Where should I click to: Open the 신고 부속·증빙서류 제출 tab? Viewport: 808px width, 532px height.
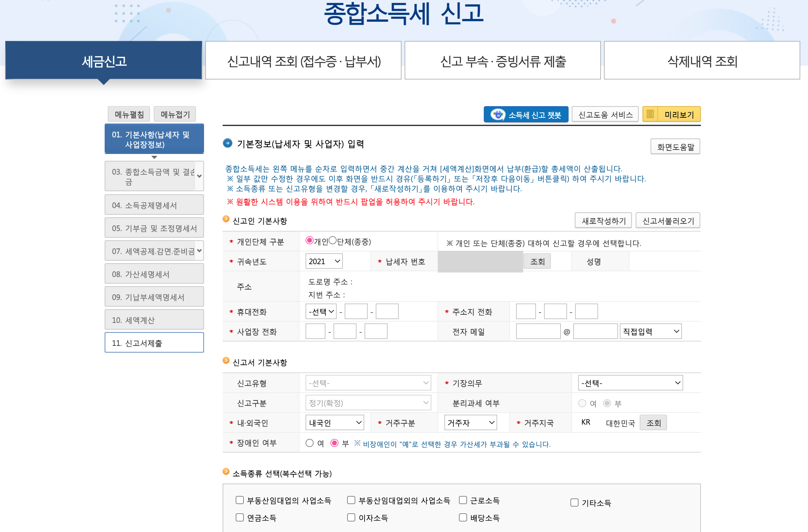tap(502, 61)
